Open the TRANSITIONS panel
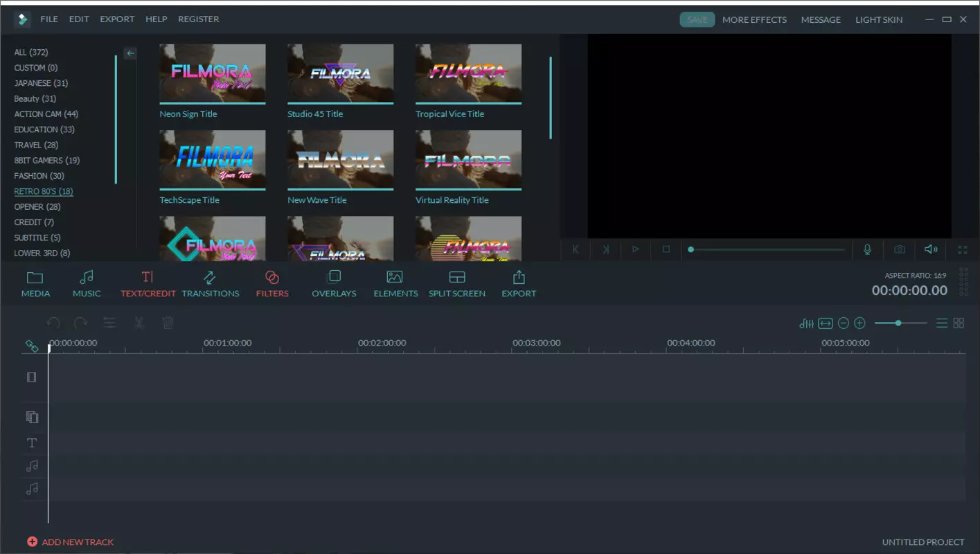This screenshot has height=554, width=980. [x=211, y=284]
